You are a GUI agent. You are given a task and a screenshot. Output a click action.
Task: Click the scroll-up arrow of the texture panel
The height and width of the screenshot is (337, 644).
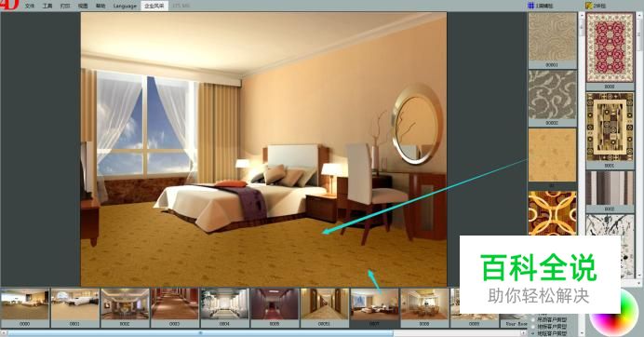pos(582,15)
